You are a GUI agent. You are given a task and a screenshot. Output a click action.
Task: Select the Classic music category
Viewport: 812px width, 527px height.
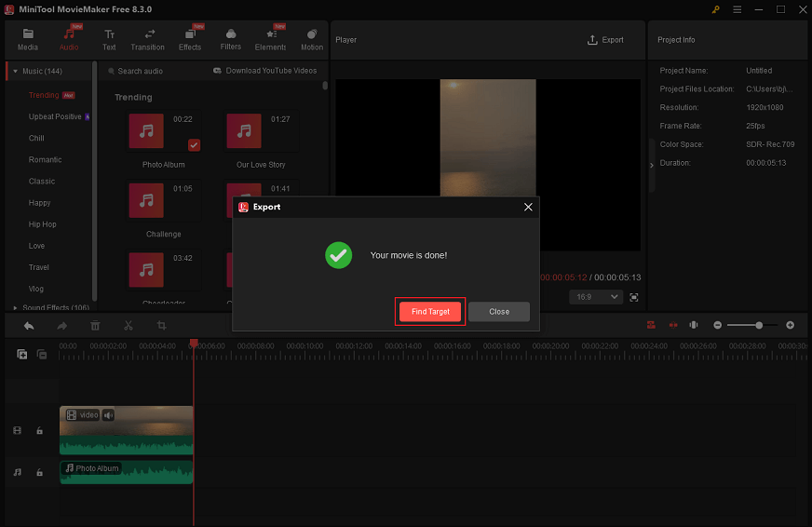point(41,182)
